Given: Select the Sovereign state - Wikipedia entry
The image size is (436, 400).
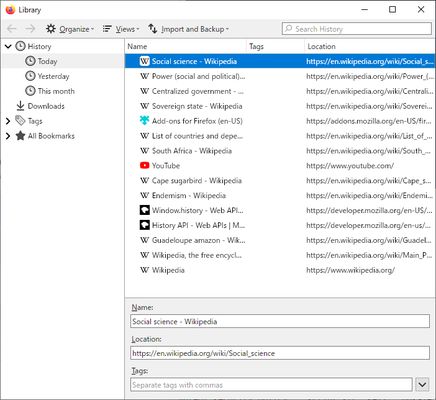Looking at the screenshot, I should [x=280, y=106].
